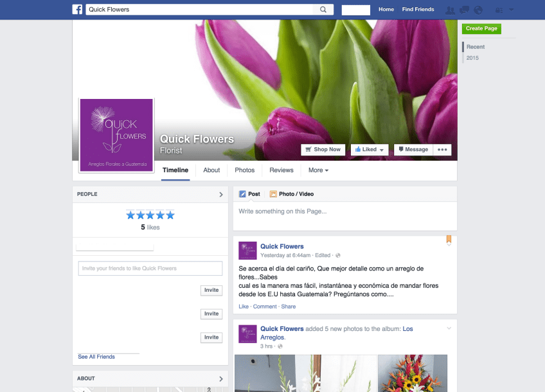Click the green Create Page button
545x392 pixels.
pyautogui.click(x=481, y=29)
